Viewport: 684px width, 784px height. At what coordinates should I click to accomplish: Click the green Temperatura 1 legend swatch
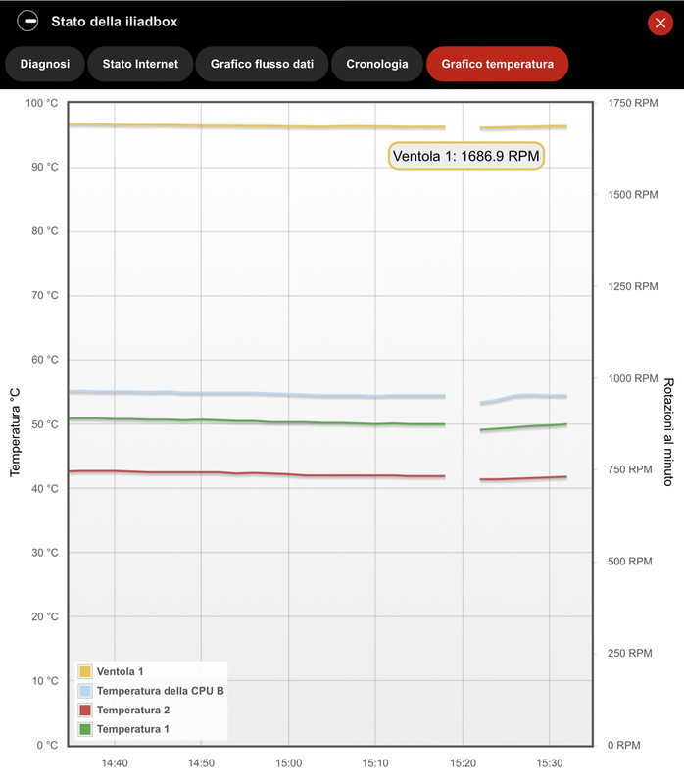point(85,729)
